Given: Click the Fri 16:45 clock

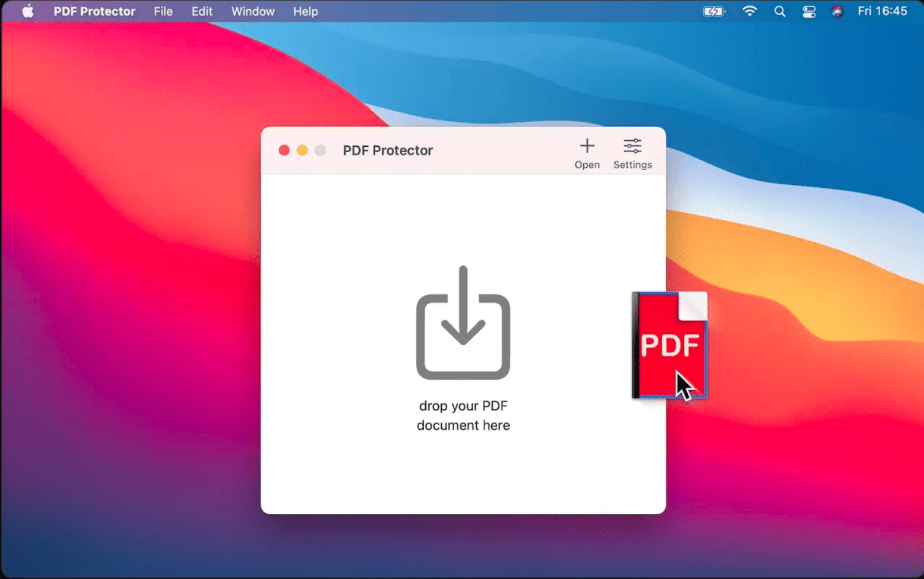Looking at the screenshot, I should pos(883,11).
